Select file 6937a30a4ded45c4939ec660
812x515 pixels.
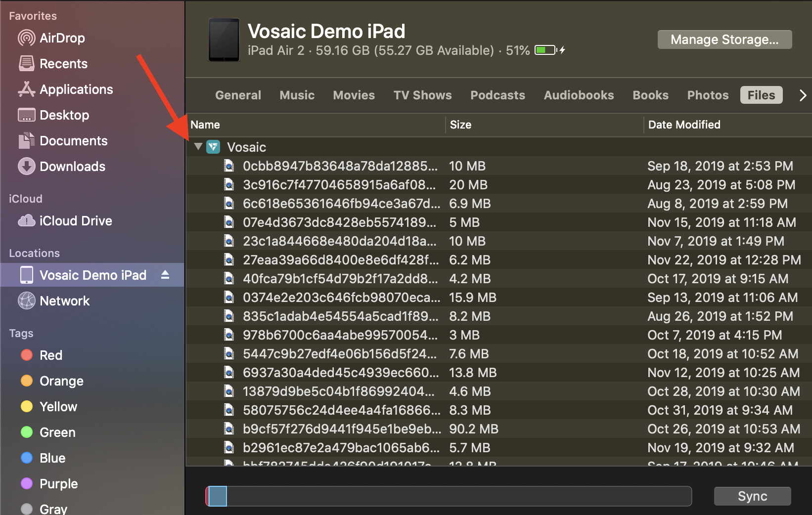[499, 372]
